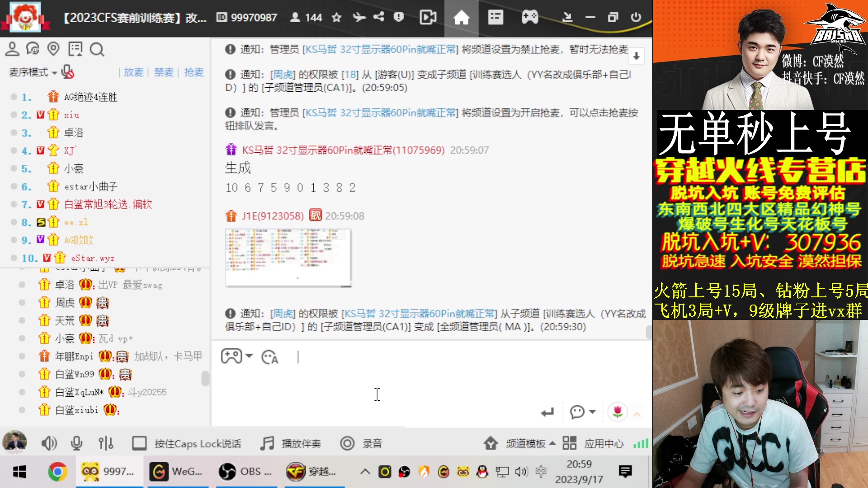Click sender name J1E(9123058)
Viewport: 868px width, 488px height.
pyautogui.click(x=273, y=216)
